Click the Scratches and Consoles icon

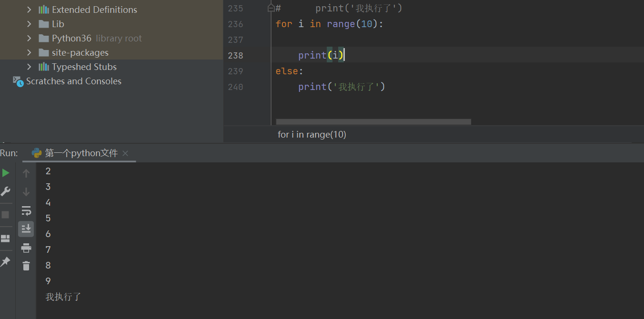[x=18, y=81]
